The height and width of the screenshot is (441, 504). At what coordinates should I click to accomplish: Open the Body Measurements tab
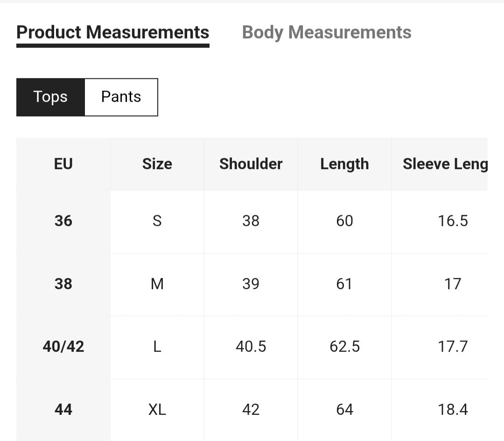click(x=327, y=33)
